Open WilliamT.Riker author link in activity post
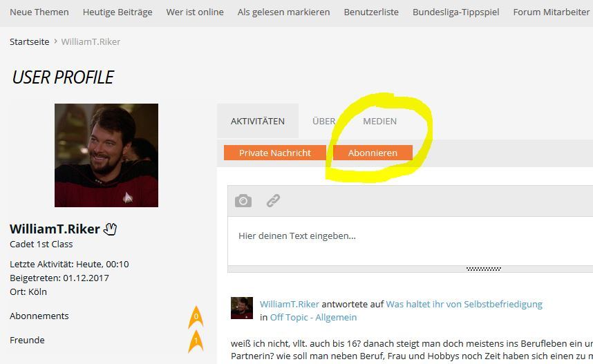This screenshot has height=364, width=593. pyautogui.click(x=290, y=304)
